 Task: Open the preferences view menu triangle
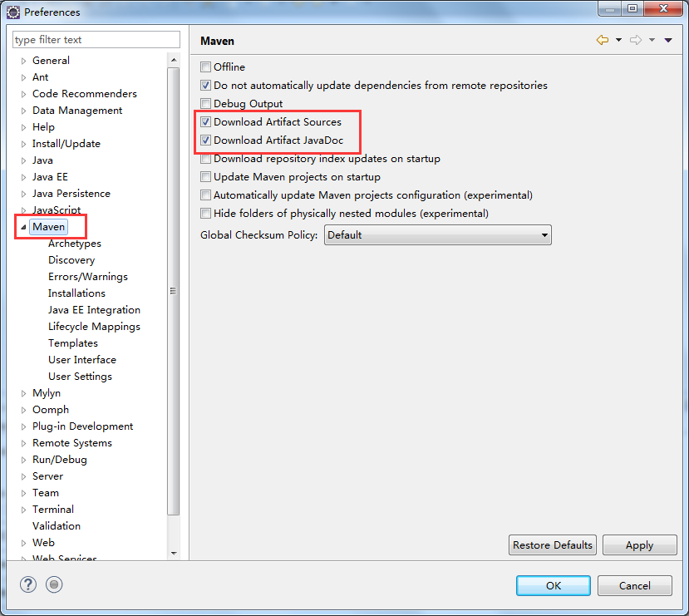668,40
